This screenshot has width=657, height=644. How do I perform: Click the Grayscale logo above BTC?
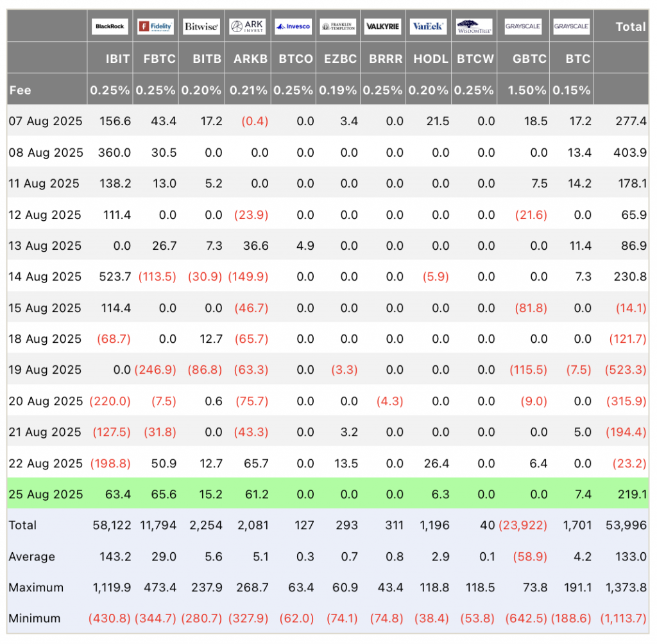point(572,26)
